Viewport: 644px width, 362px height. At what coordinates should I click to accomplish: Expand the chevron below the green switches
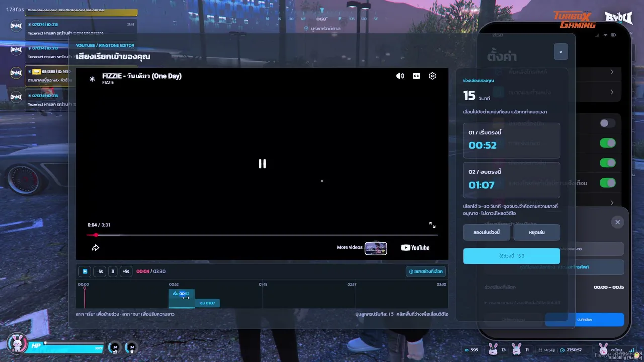(x=612, y=203)
